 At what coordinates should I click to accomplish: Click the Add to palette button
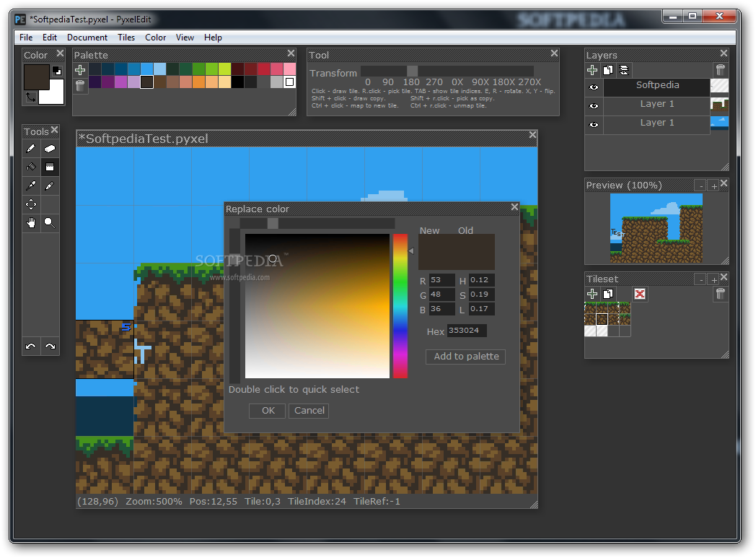coord(466,357)
